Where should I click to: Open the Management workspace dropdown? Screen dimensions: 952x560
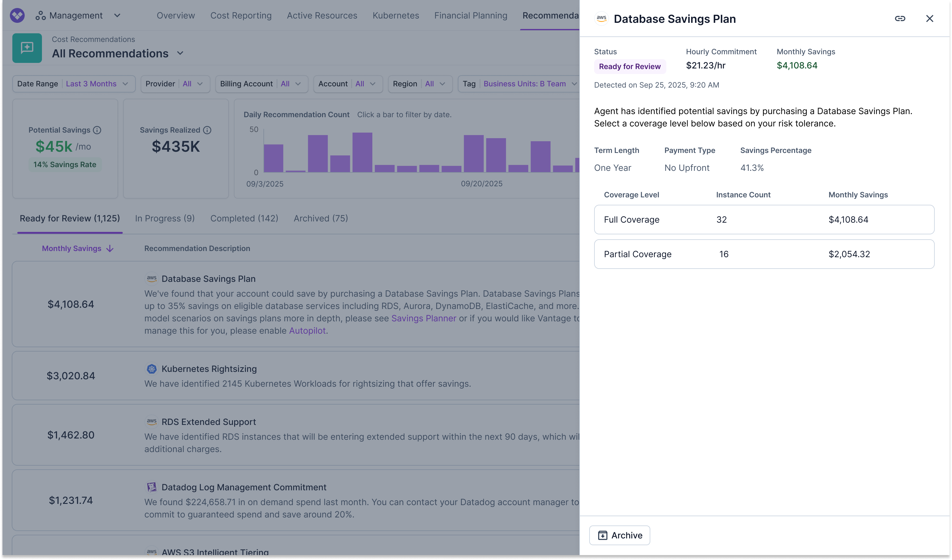click(x=117, y=15)
